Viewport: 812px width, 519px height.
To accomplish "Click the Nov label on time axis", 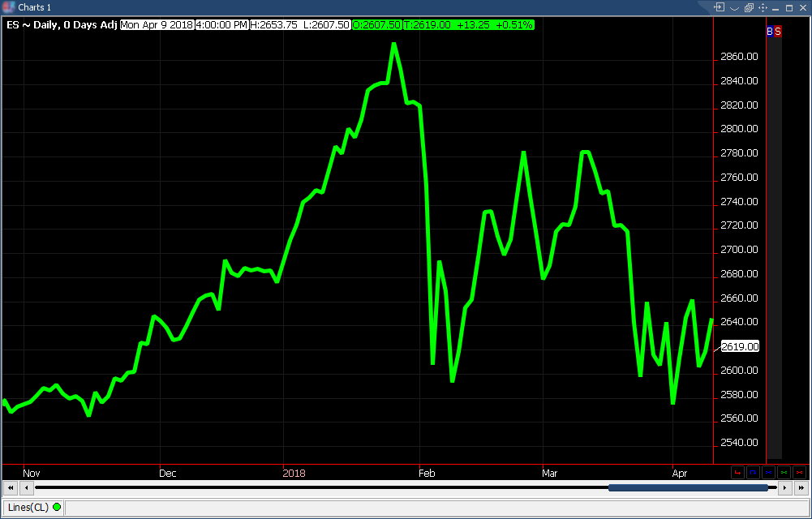I will click(x=32, y=473).
